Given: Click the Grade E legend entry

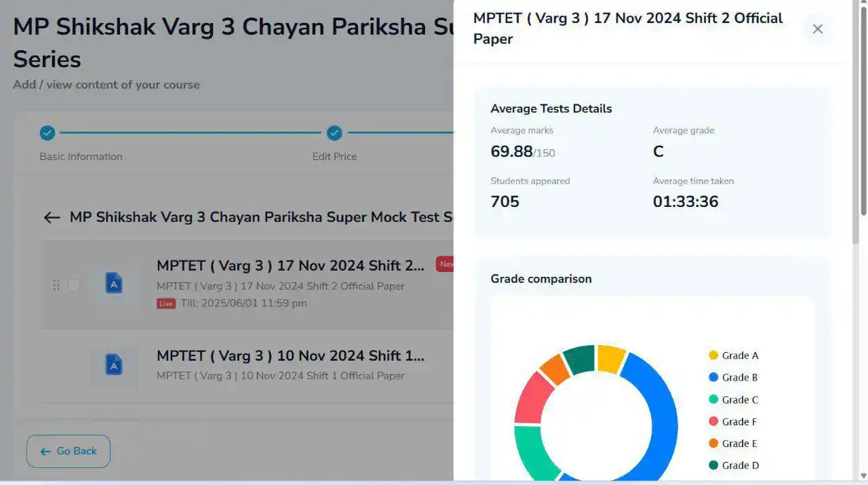Looking at the screenshot, I should [733, 444].
